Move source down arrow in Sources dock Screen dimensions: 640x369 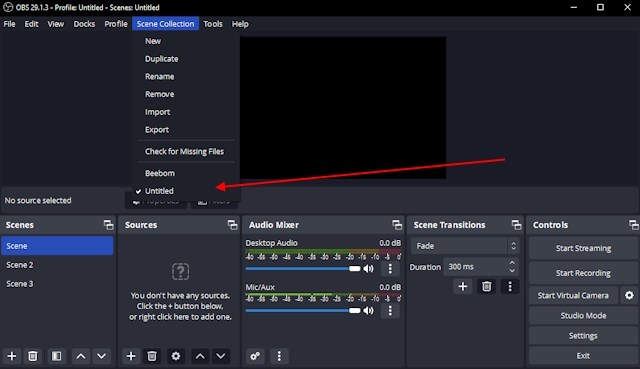pyautogui.click(x=221, y=356)
